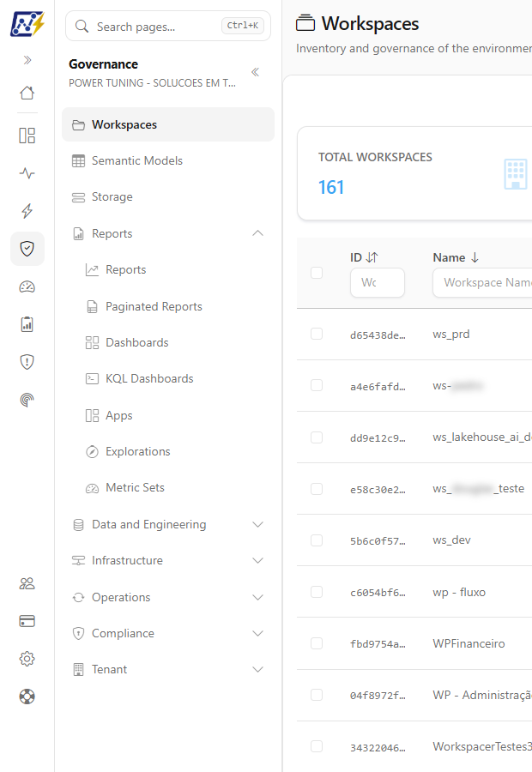Check the ws_prd row checkbox
The width and height of the screenshot is (532, 772).
[x=317, y=334]
